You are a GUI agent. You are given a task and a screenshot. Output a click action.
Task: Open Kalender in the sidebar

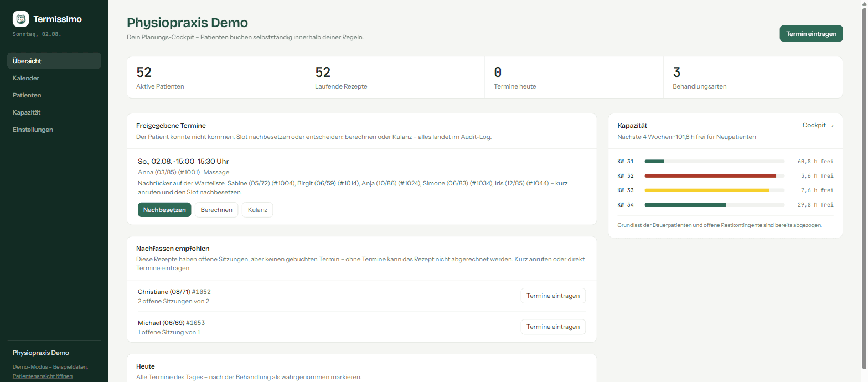(x=54, y=78)
